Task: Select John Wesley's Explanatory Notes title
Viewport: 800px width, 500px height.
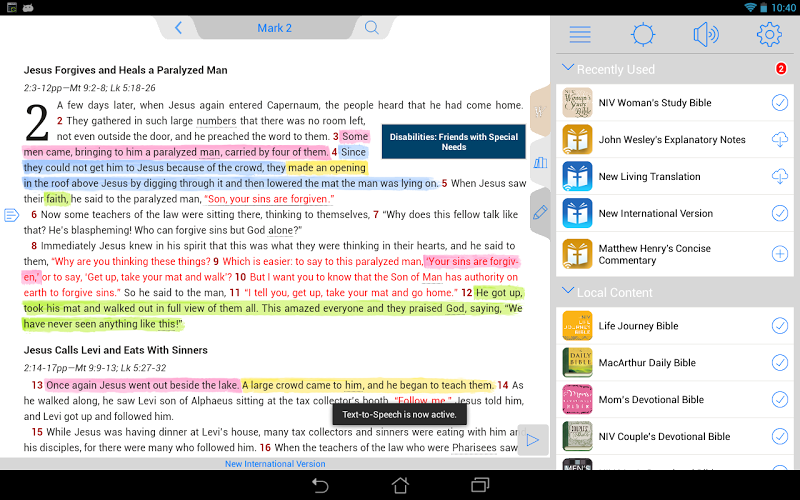Action: click(x=671, y=139)
